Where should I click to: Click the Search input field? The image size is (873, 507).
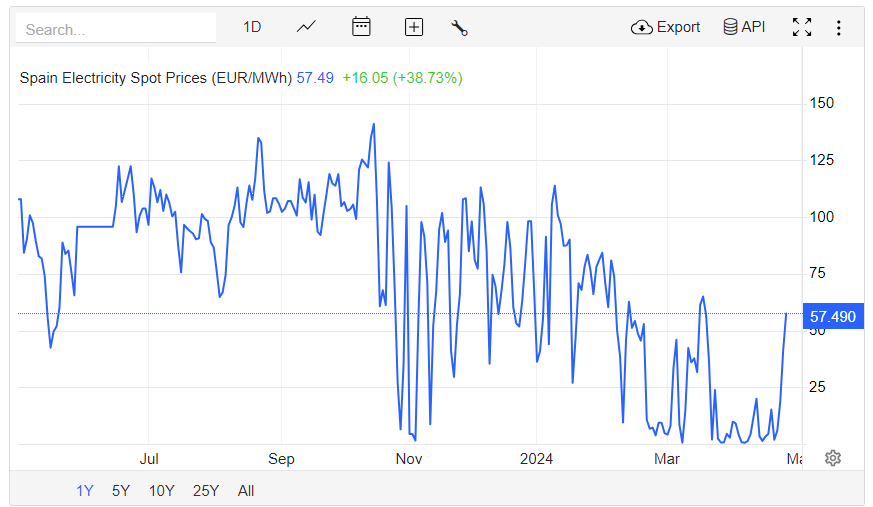coord(116,28)
